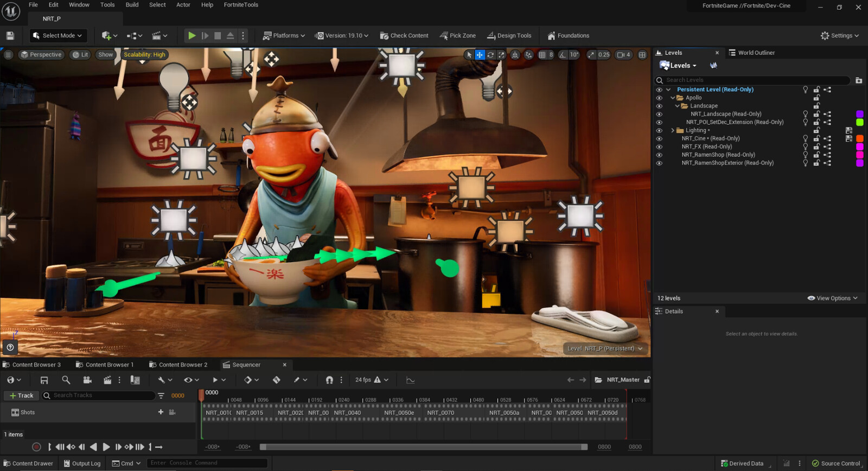Click the Check Content button
Image resolution: width=868 pixels, height=471 pixels.
[404, 36]
